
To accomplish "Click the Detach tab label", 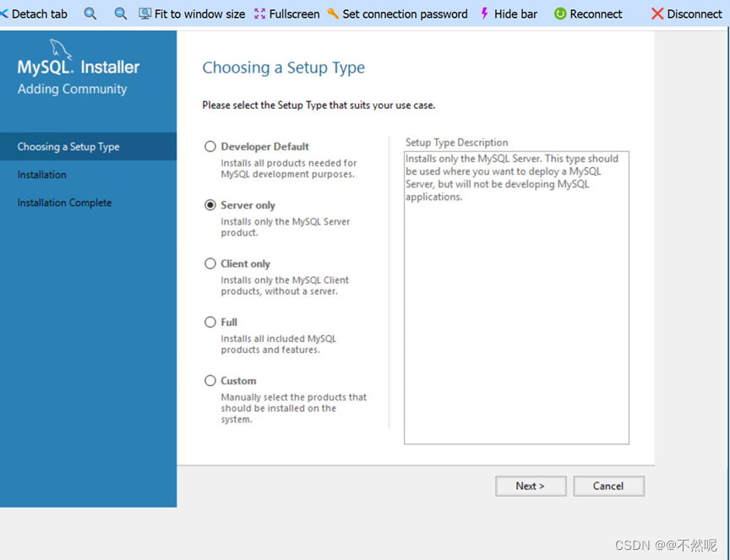I will tap(40, 14).
